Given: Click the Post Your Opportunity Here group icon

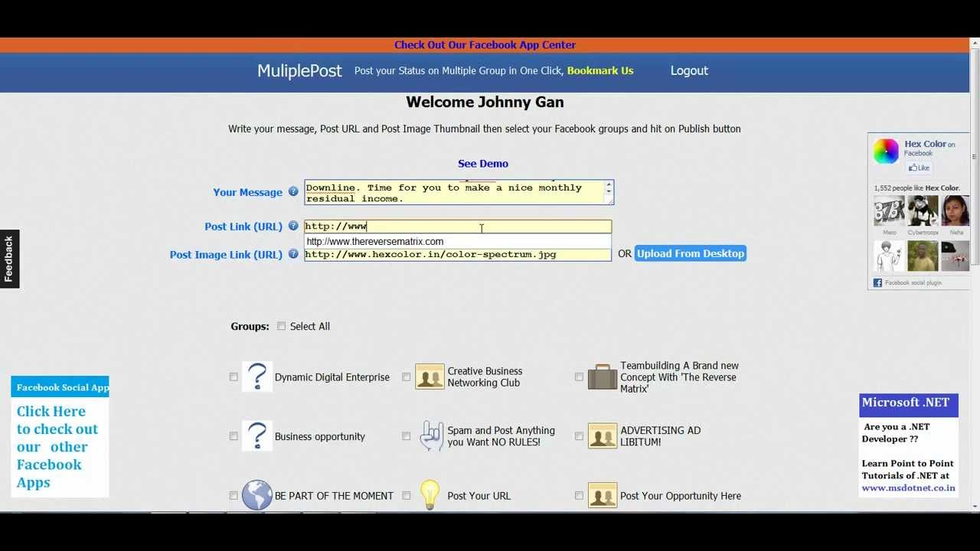Looking at the screenshot, I should [603, 495].
